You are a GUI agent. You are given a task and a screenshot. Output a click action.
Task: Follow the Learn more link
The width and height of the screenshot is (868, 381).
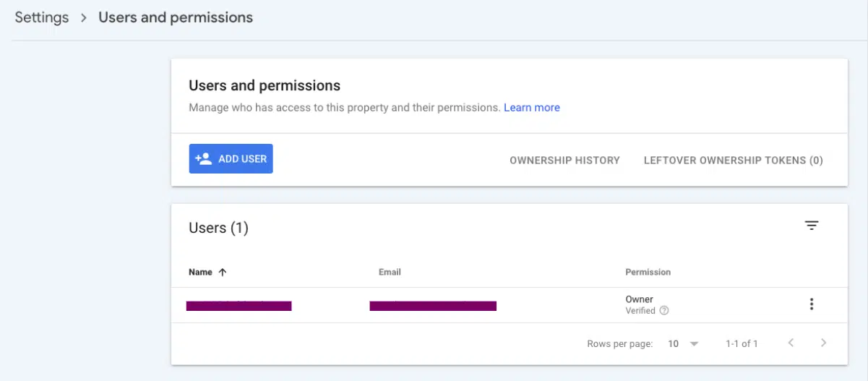[532, 108]
